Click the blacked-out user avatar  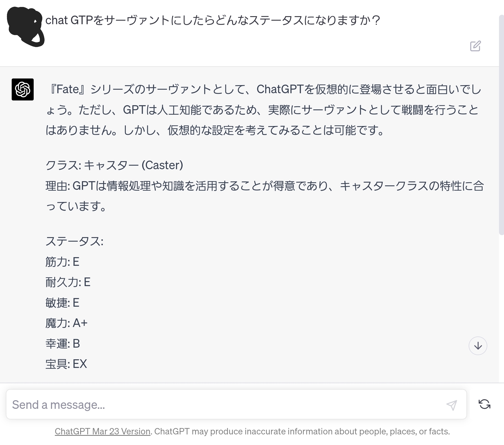point(25,27)
